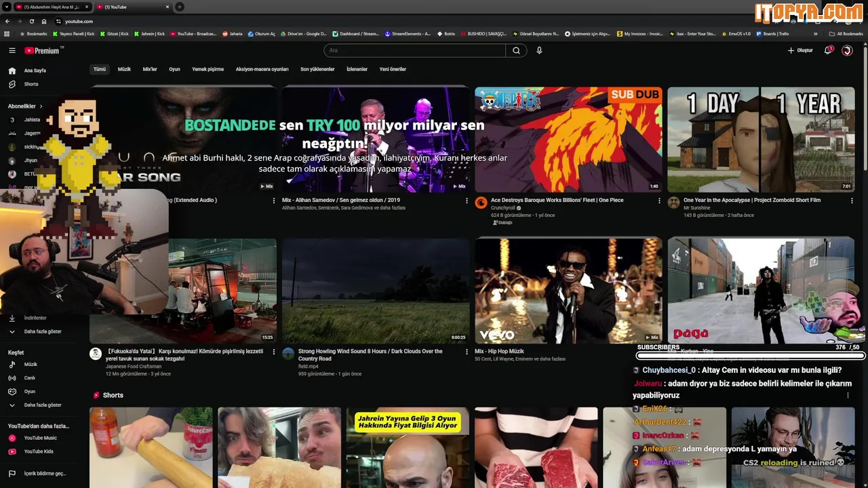Open options for Strong Howling Wind Sound video
Screen dimensions: 868x488
[467, 352]
